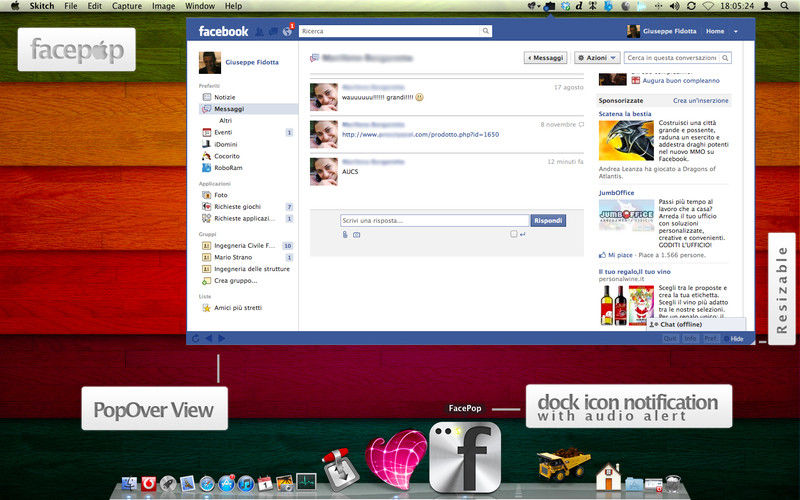This screenshot has height=500, width=800.
Task: Click the Cerca in questa conversazione field
Action: 678,58
